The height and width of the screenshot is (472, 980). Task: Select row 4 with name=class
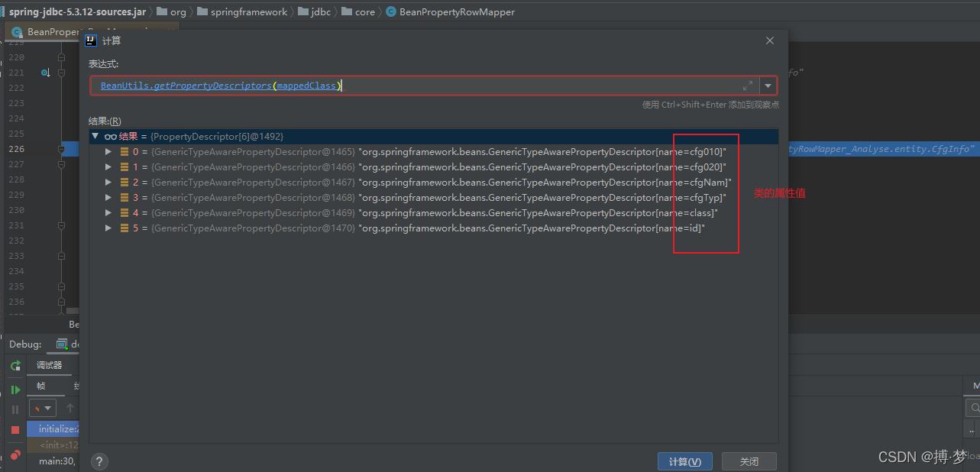tap(434, 213)
